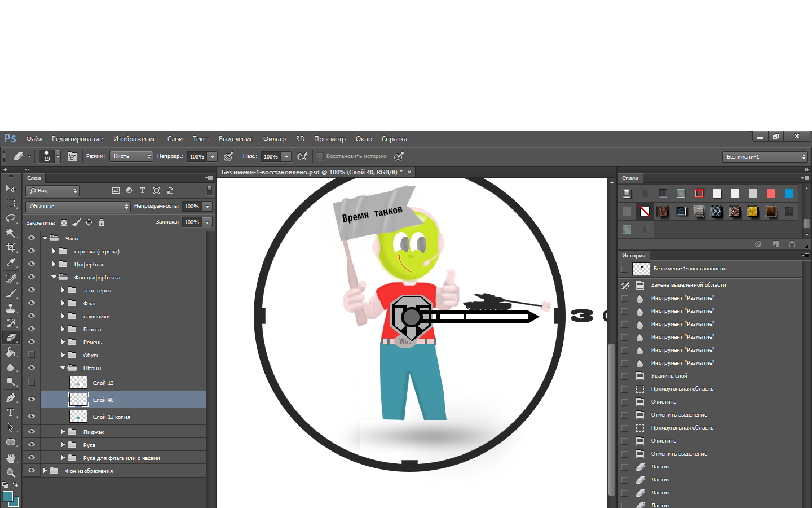Select the Move tool
812x508 pixels.
click(11, 189)
